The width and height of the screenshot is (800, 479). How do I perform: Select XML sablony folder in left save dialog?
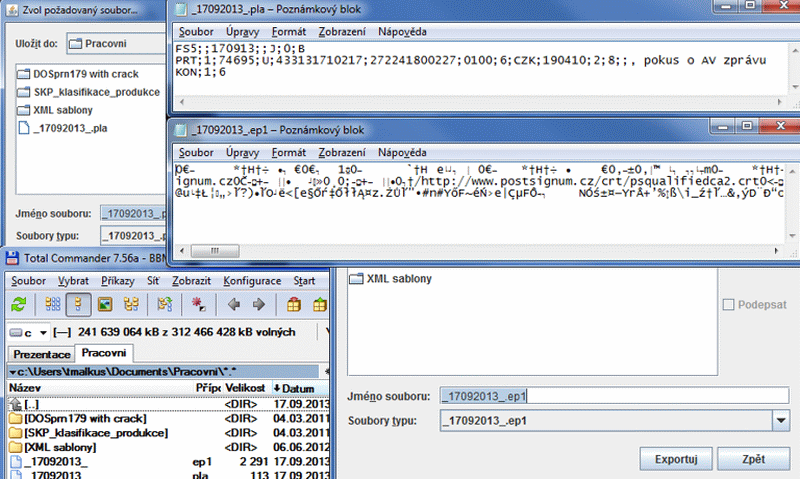(x=55, y=110)
